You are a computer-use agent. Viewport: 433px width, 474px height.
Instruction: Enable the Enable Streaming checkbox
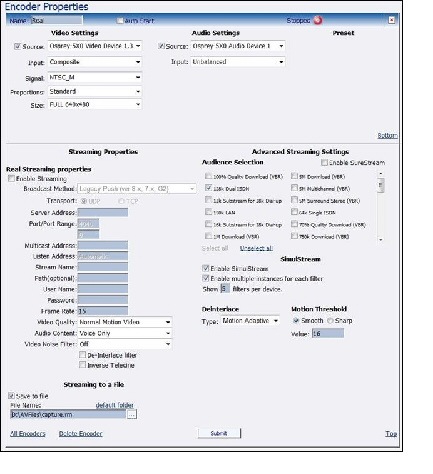tap(11, 179)
